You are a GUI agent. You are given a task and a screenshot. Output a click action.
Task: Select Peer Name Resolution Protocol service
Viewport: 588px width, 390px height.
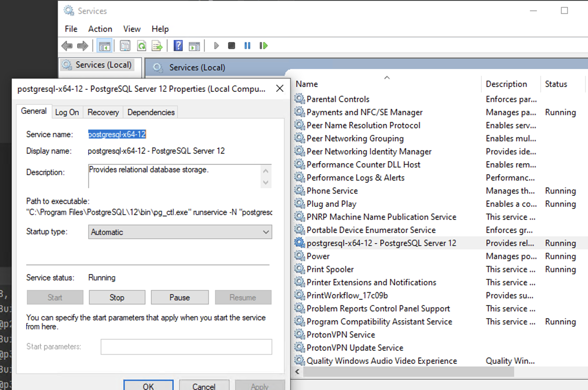(363, 125)
